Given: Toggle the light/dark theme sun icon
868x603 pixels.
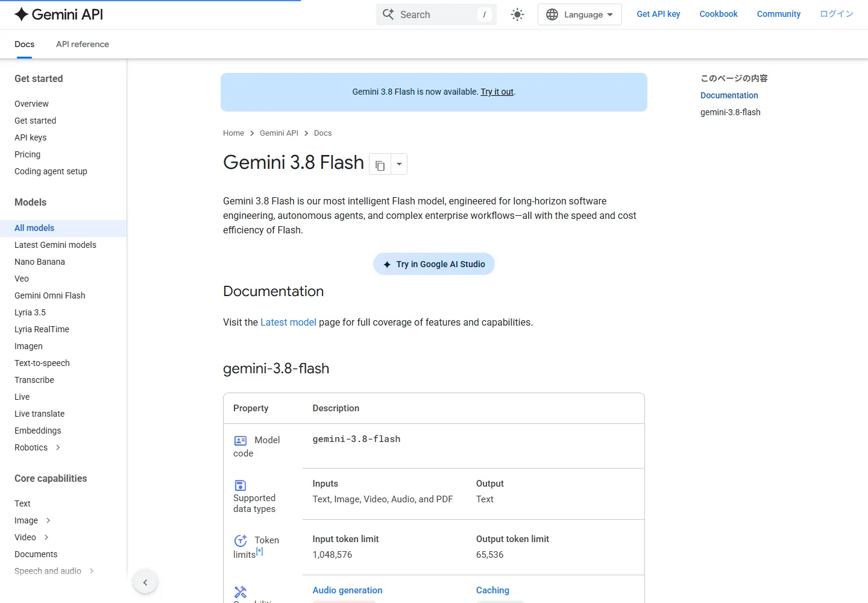Looking at the screenshot, I should (x=517, y=14).
